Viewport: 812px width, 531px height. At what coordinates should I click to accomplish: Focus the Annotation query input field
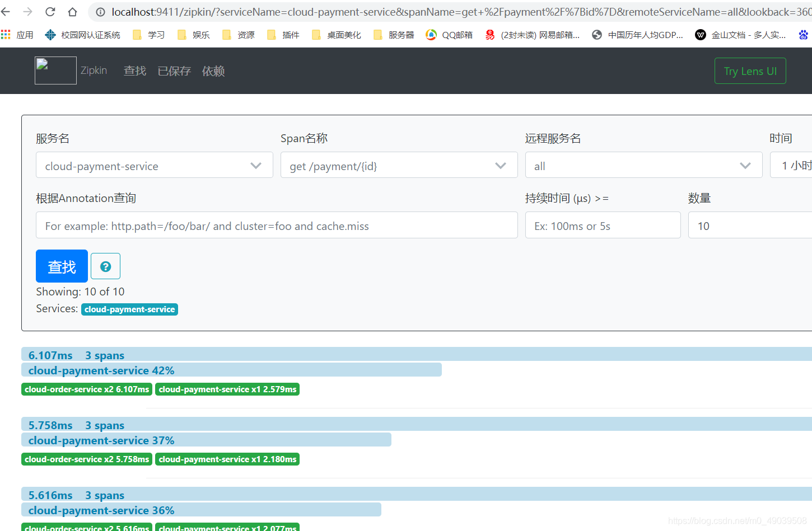[x=277, y=225]
